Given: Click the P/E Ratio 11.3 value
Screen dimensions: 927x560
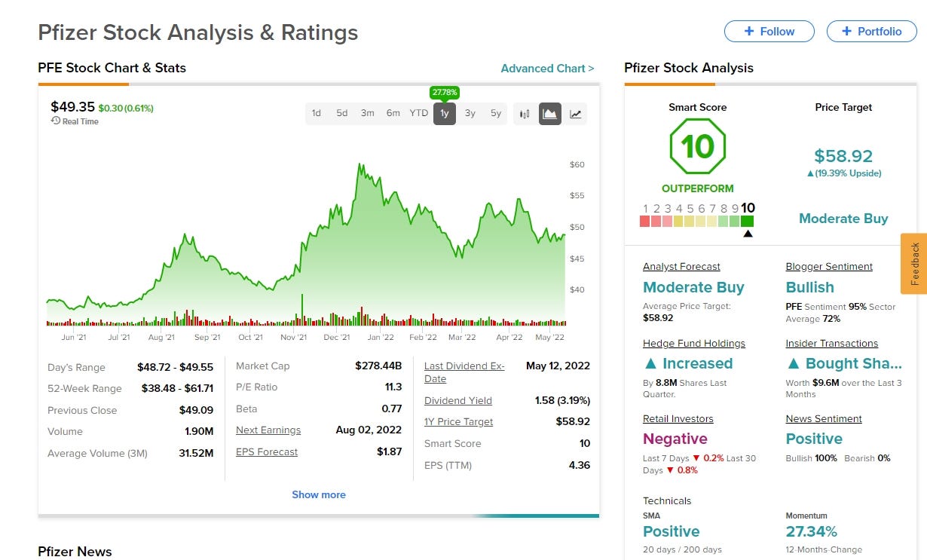Looking at the screenshot, I should pos(393,387).
